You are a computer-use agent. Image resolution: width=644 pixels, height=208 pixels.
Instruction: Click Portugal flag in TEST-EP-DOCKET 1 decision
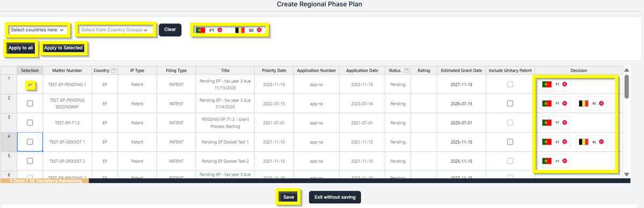pyautogui.click(x=547, y=142)
